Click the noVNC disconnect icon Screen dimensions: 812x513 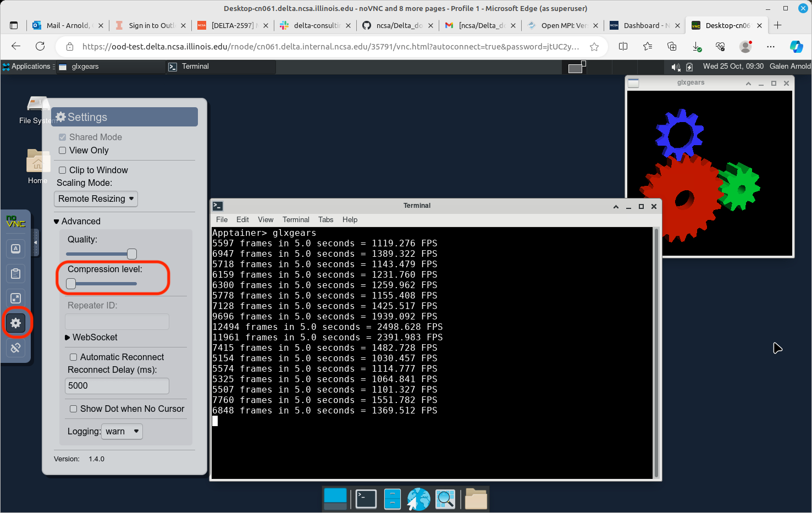[x=16, y=347]
